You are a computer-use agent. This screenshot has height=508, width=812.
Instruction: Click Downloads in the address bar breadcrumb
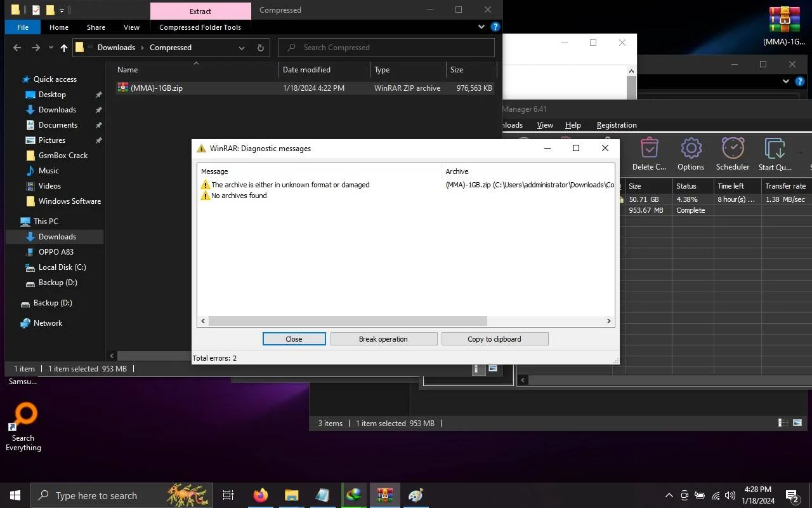coord(116,48)
